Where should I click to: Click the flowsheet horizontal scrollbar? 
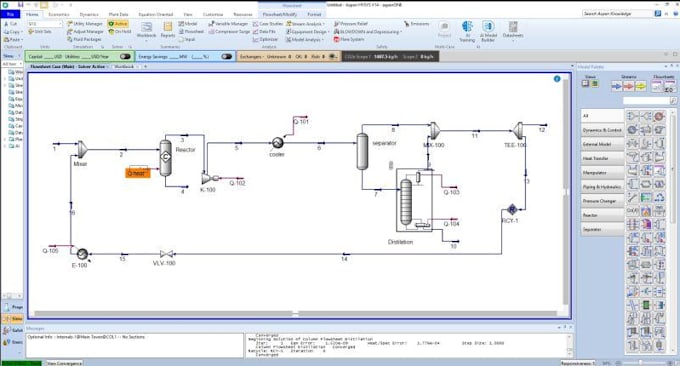pyautogui.click(x=295, y=313)
